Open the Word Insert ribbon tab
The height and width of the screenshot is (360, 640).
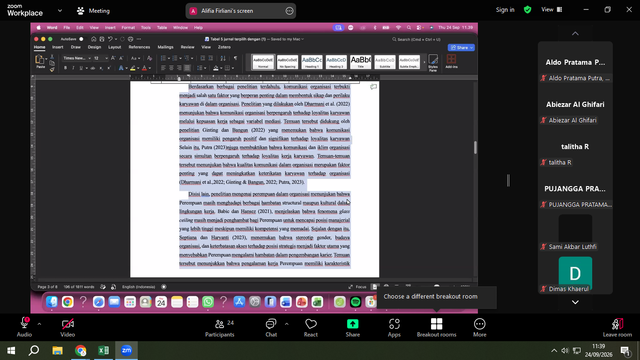coord(58,47)
